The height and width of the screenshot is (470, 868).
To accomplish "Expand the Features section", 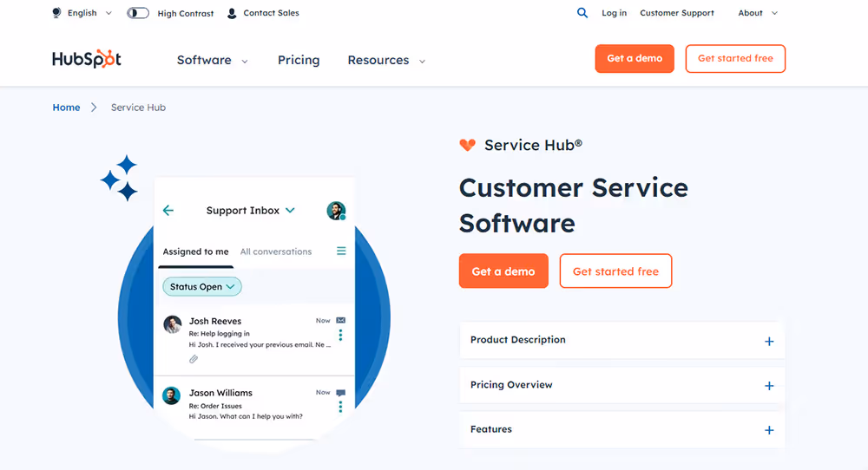I will (621, 429).
